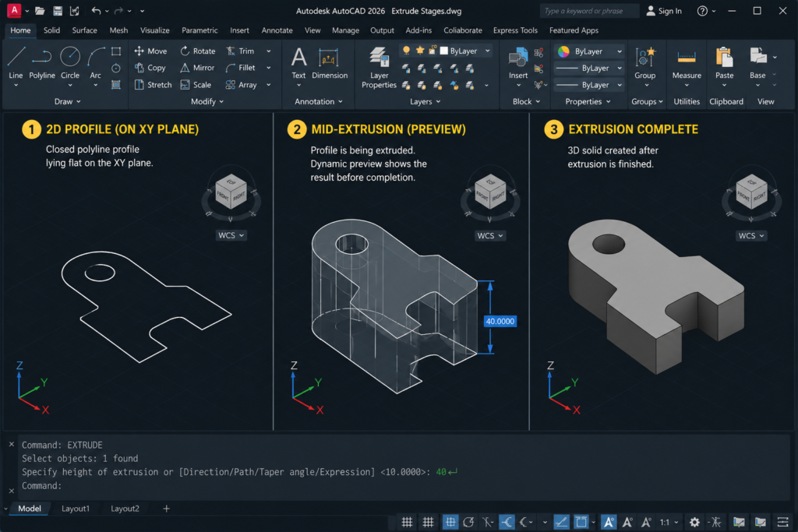Click the Array tool
798x532 pixels.
tap(242, 85)
